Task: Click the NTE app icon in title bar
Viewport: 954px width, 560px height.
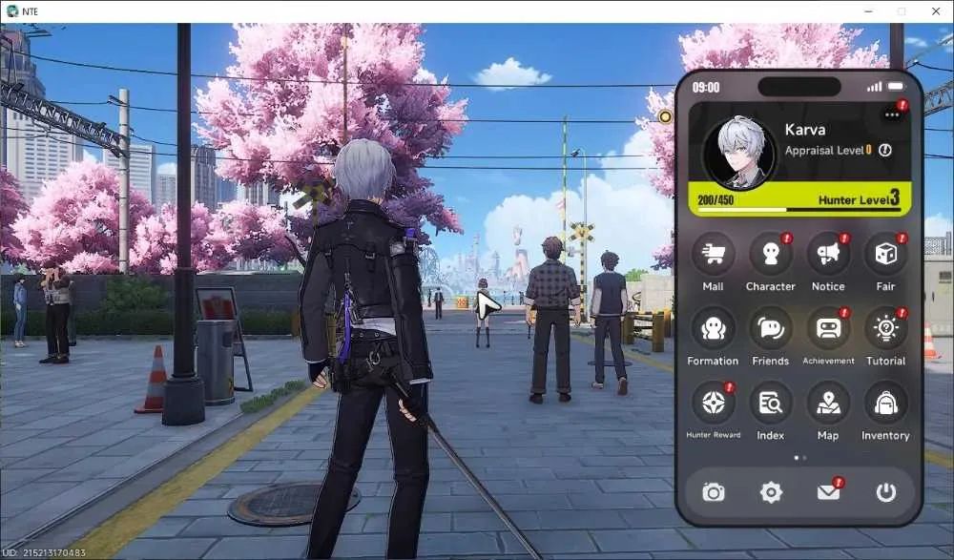Action: [x=11, y=10]
